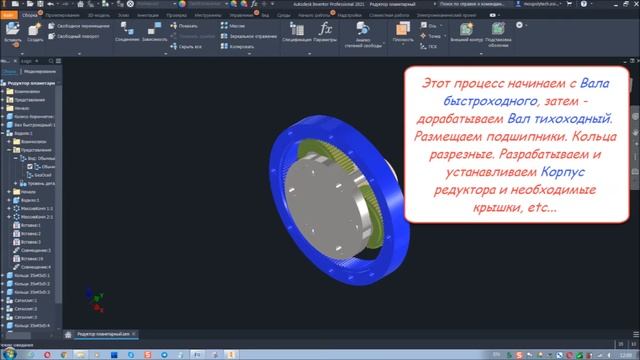
Task: Open the Плоскость dropdown arrow
Action: pos(403,44)
